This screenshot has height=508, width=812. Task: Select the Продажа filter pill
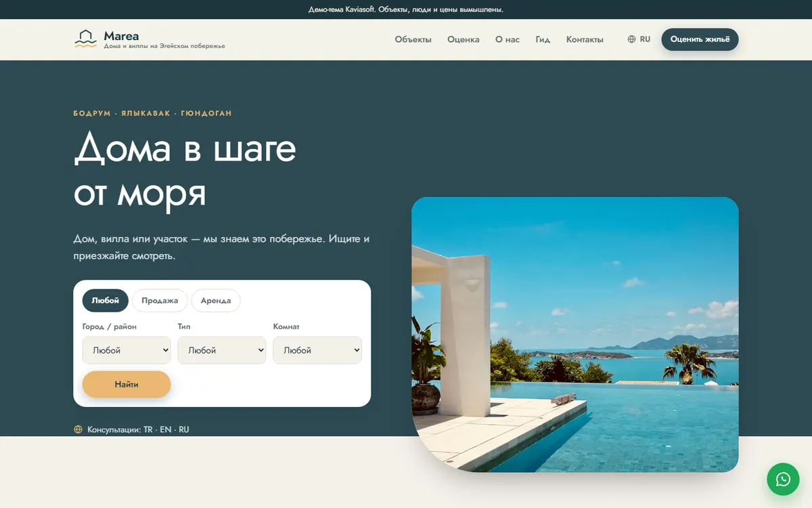160,301
